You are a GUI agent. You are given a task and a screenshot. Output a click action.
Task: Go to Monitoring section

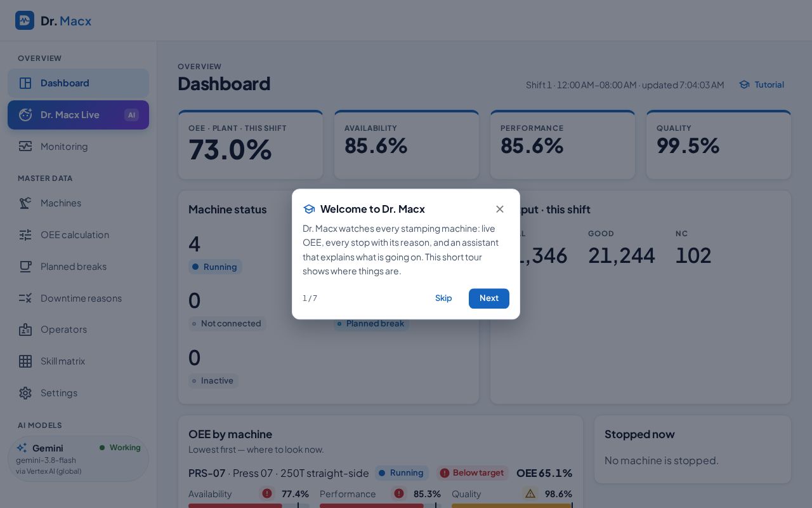pos(79,147)
